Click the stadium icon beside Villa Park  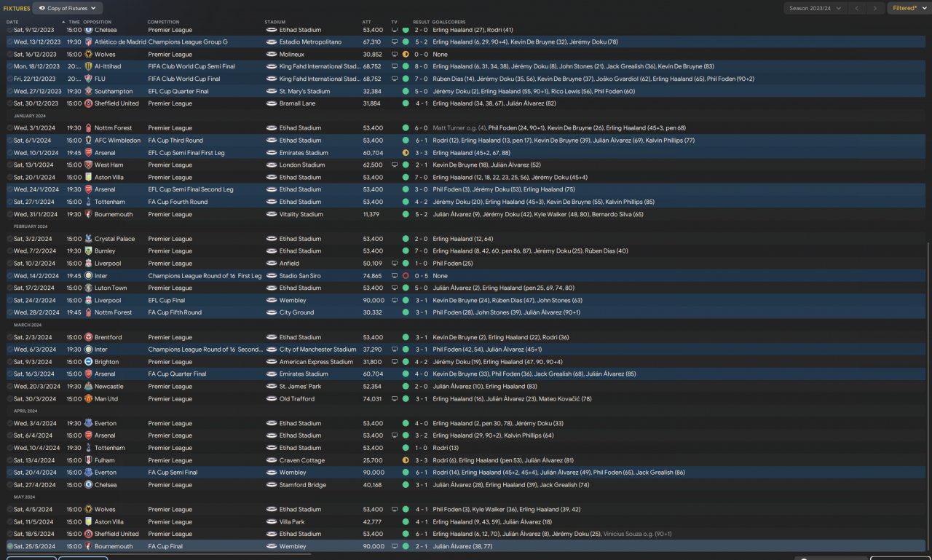click(x=271, y=522)
